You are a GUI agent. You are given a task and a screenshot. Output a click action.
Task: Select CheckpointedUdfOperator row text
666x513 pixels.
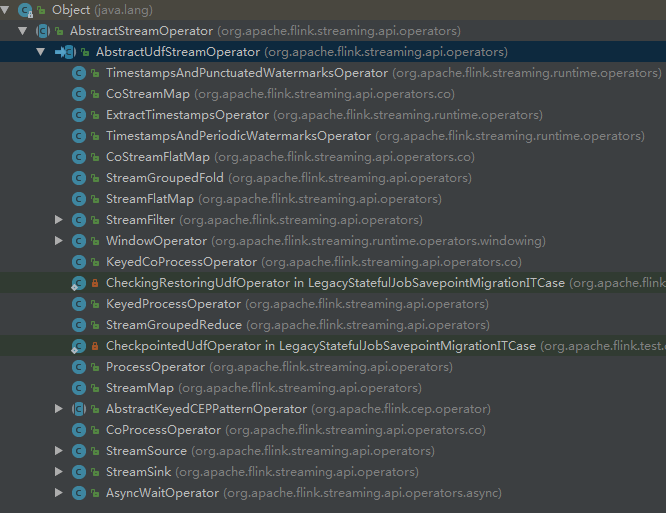tap(386, 346)
